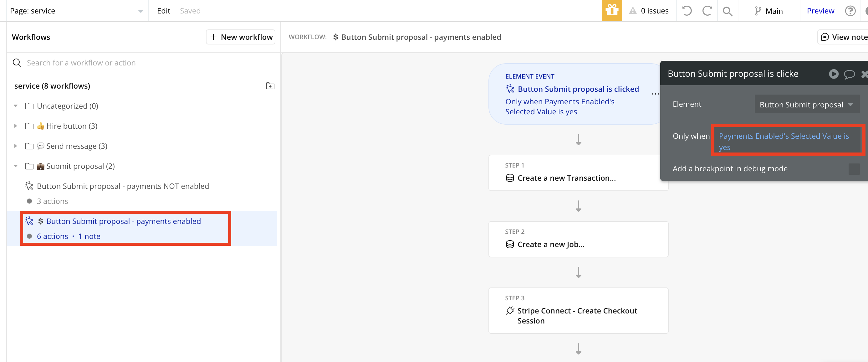
Task: Click the undo arrow icon
Action: pos(687,11)
